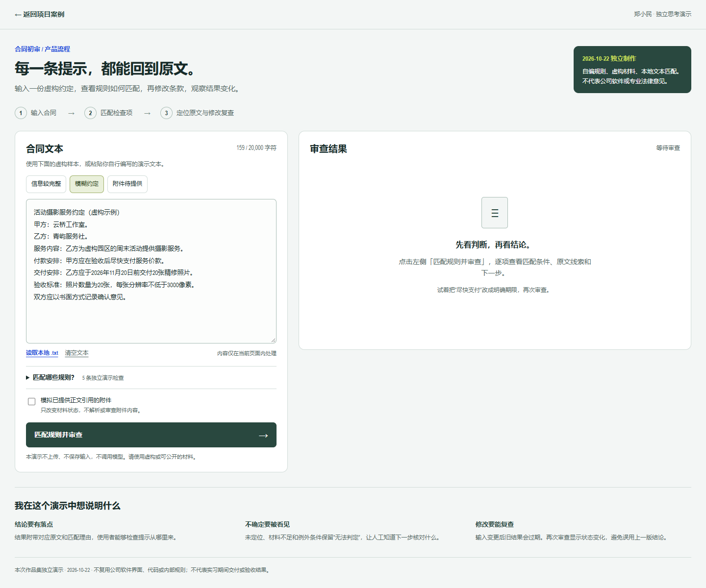
Task: Click the 我在这个演示中想说明什么 heading
Action: coord(68,506)
